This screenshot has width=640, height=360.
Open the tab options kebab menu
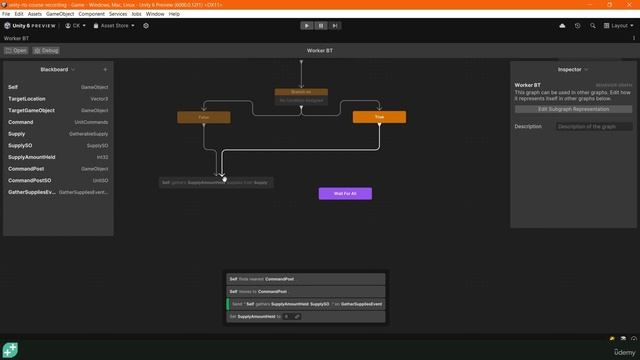[x=634, y=38]
